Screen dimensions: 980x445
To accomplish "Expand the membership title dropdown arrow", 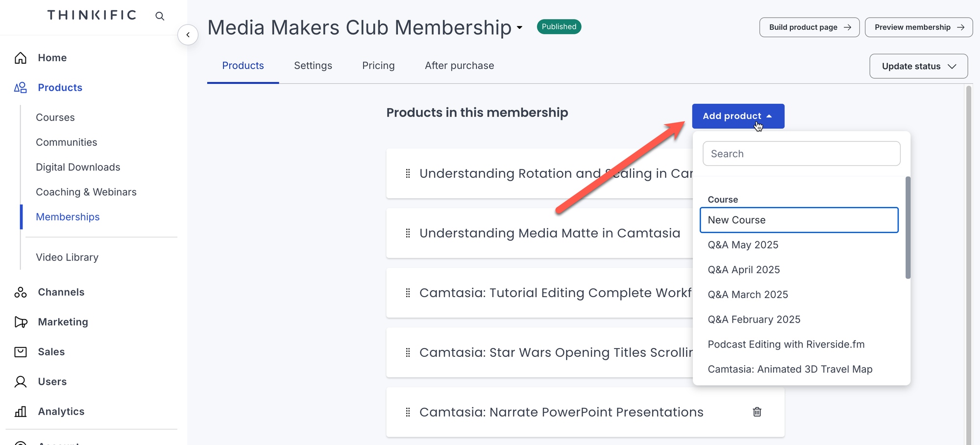I will 519,27.
